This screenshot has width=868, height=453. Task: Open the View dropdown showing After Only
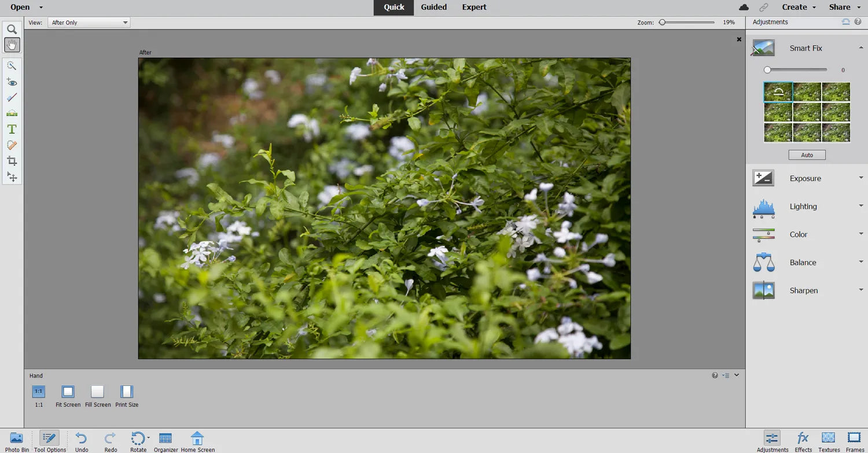pyautogui.click(x=88, y=22)
